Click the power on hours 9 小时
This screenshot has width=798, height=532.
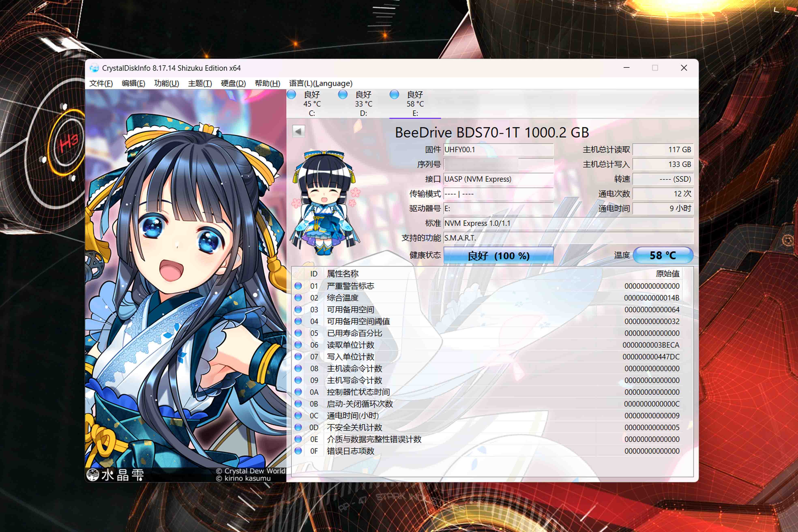click(663, 209)
